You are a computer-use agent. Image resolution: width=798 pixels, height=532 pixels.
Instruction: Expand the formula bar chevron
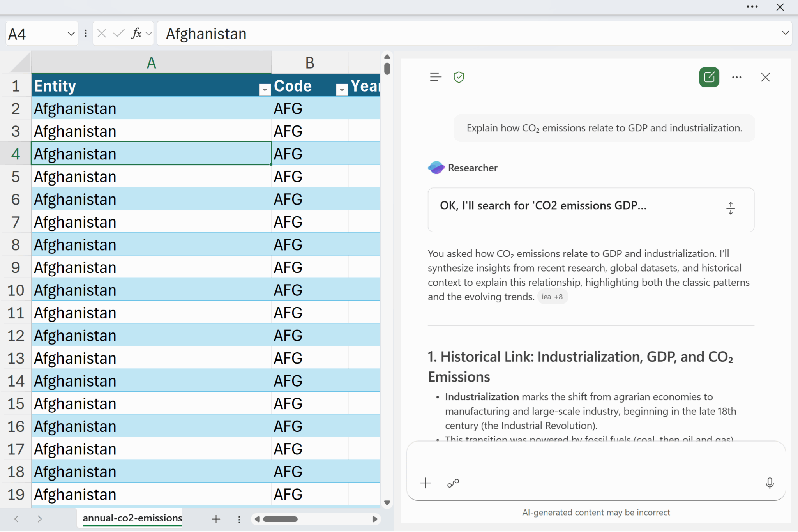[x=786, y=33]
